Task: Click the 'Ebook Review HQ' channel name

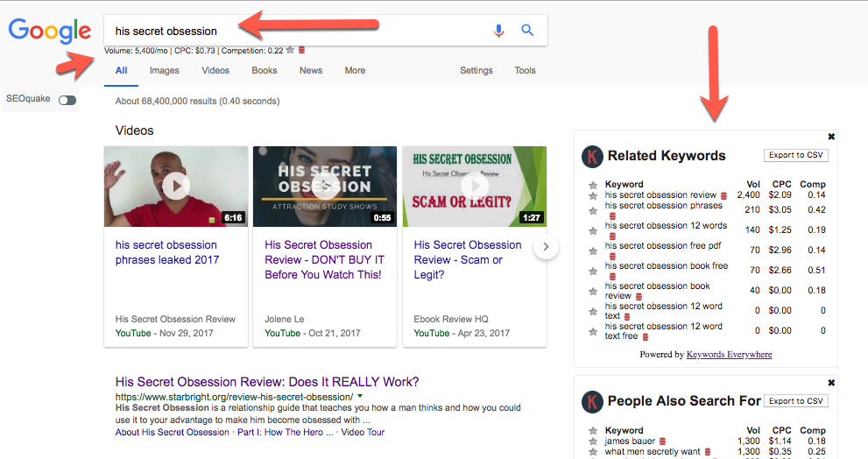Action: coord(450,319)
